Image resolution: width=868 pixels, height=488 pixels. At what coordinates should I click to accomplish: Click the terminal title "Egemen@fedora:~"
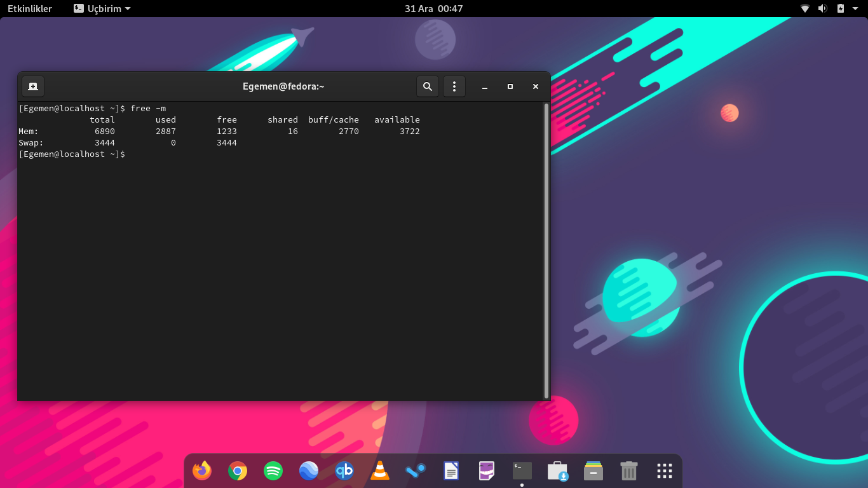284,86
